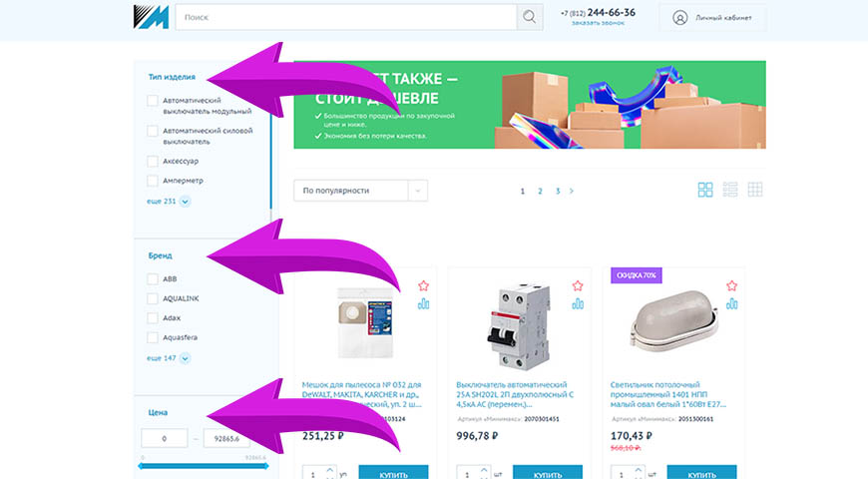Compare the ceiling lamp product

coord(732,303)
